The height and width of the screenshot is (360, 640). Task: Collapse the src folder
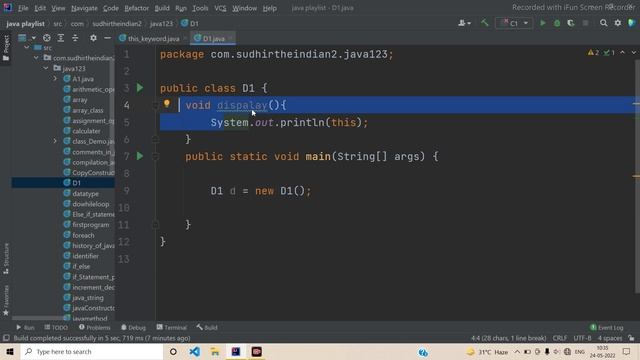27,48
